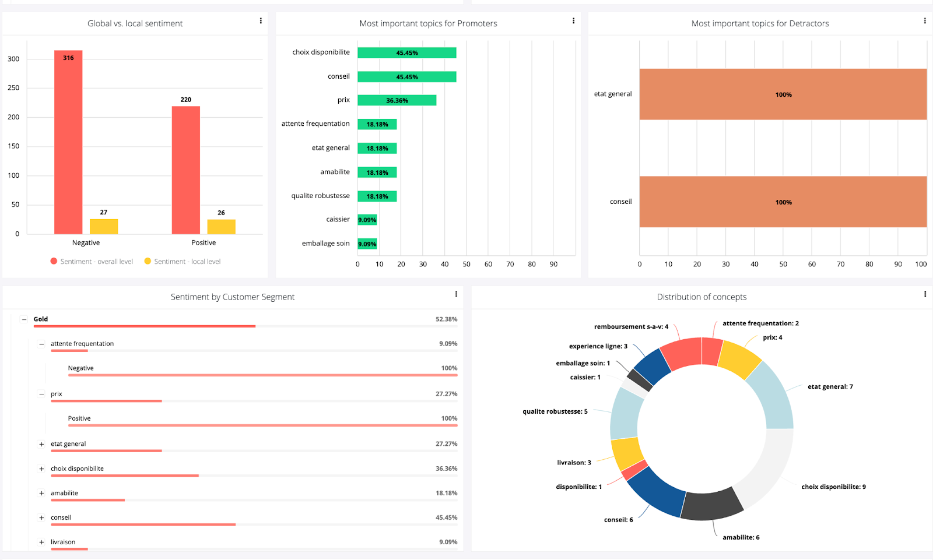Click the yellow 26 Positive bar

click(x=222, y=227)
